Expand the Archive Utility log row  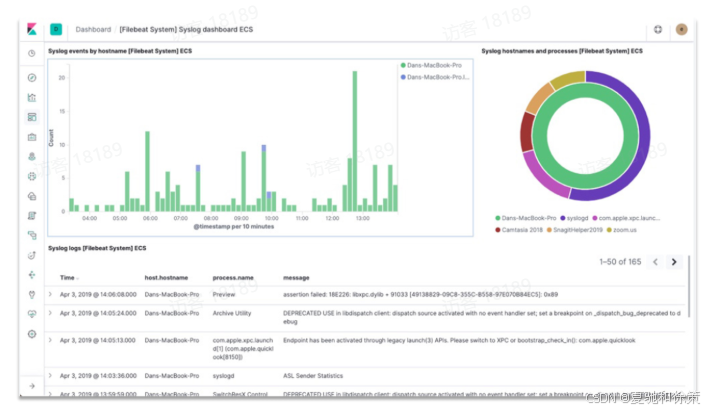[50, 313]
